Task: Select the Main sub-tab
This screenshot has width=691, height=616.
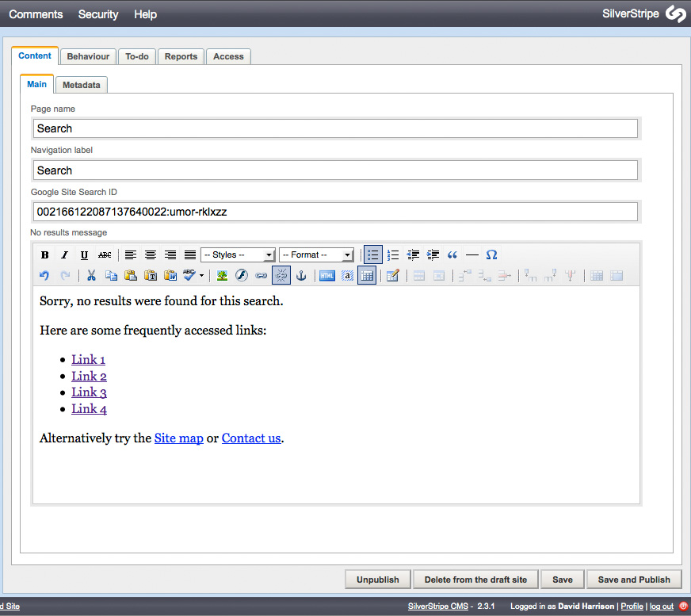Action: click(x=37, y=84)
